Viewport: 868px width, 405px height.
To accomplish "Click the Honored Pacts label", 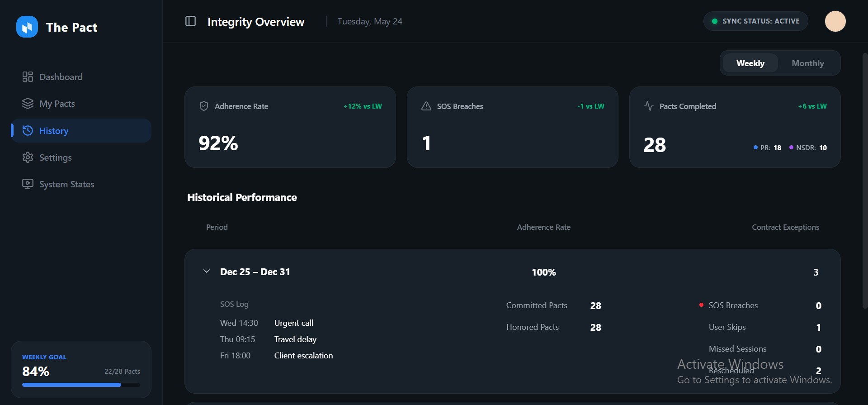I will pos(533,327).
